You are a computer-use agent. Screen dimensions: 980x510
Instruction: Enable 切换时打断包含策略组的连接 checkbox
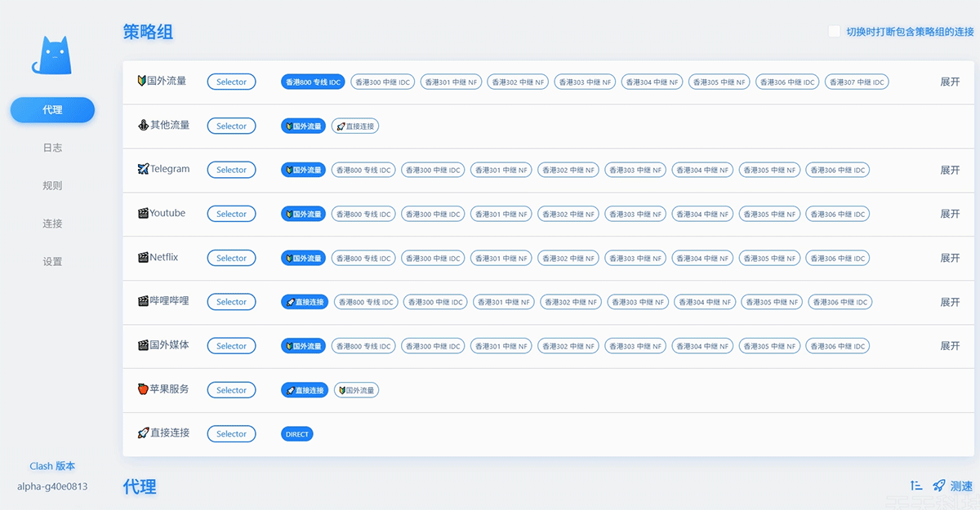pyautogui.click(x=834, y=32)
